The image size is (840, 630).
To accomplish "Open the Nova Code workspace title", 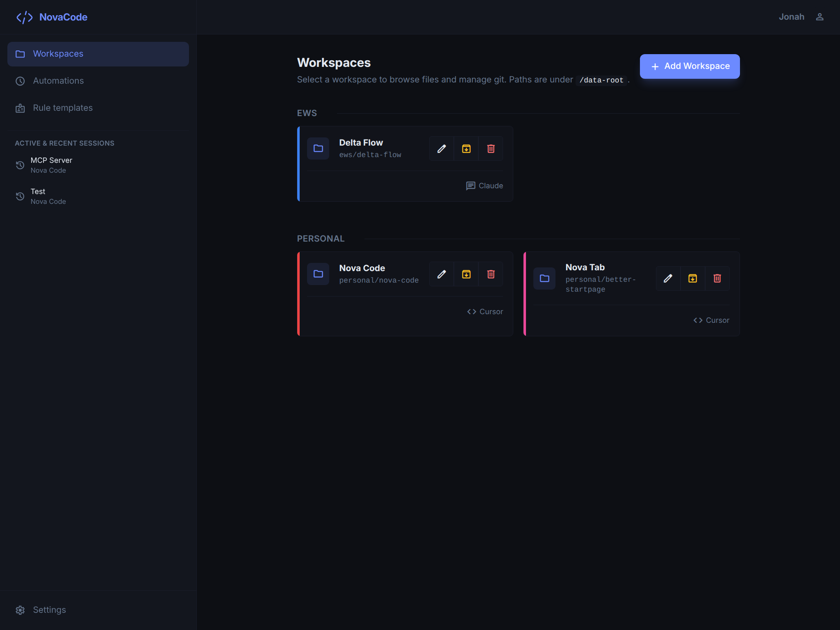I will coord(362,268).
